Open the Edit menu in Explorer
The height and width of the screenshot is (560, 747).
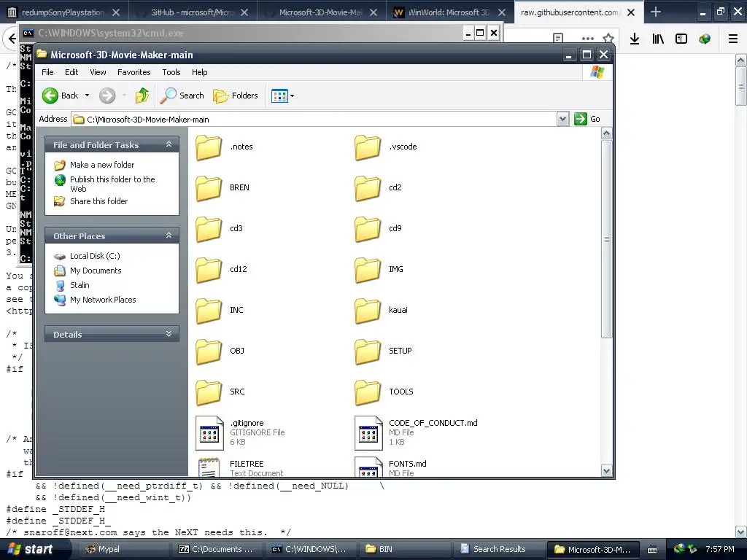71,72
